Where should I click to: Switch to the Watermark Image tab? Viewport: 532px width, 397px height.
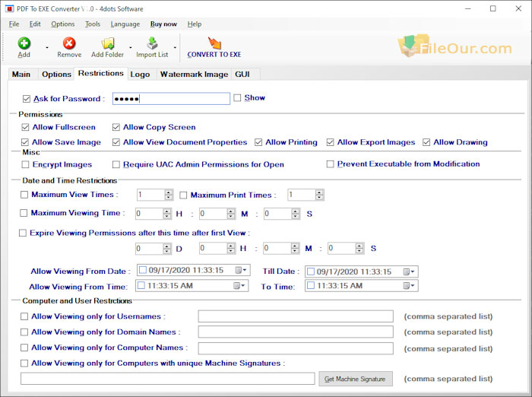point(193,74)
